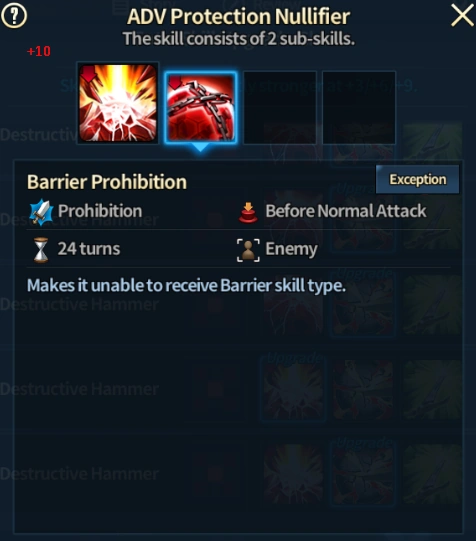Select the first exploding barrier sub-skill icon
Viewport: 476px width, 541px height.
pos(118,103)
